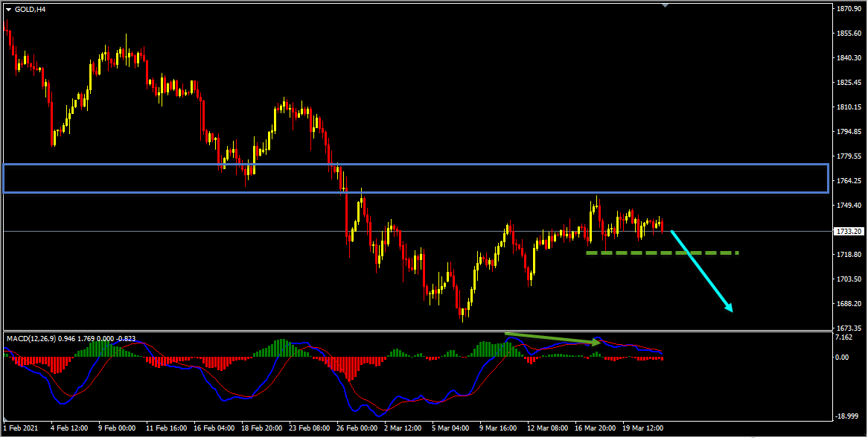Click the 23 Feb 08:00 time label

[x=309, y=428]
